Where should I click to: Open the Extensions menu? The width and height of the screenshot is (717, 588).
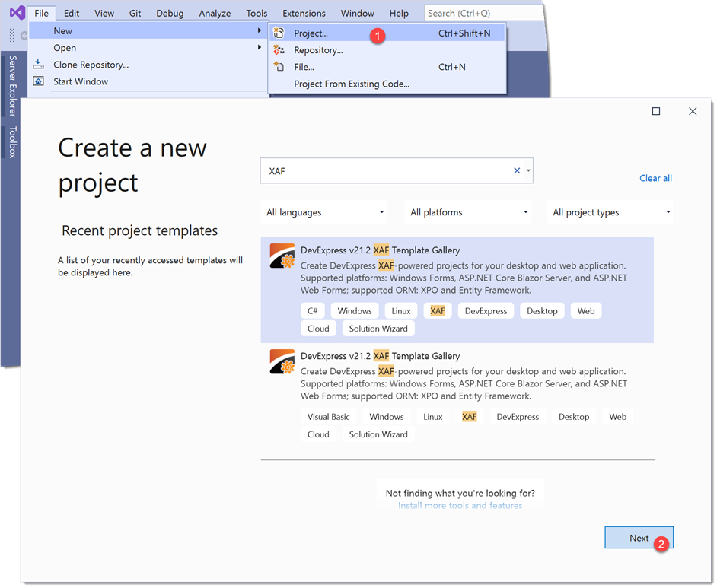[304, 13]
